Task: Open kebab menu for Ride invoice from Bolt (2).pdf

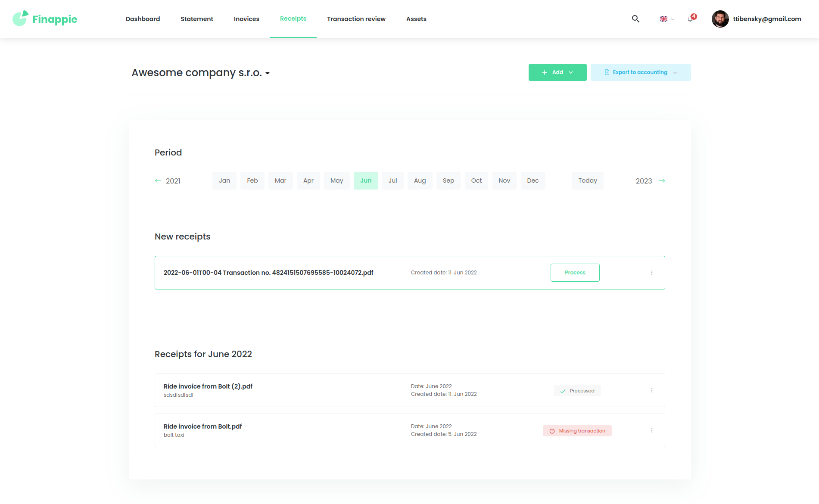Action: (651, 390)
